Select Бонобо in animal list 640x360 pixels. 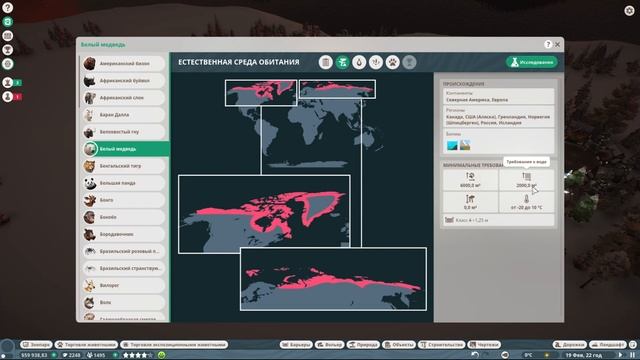[x=124, y=218]
